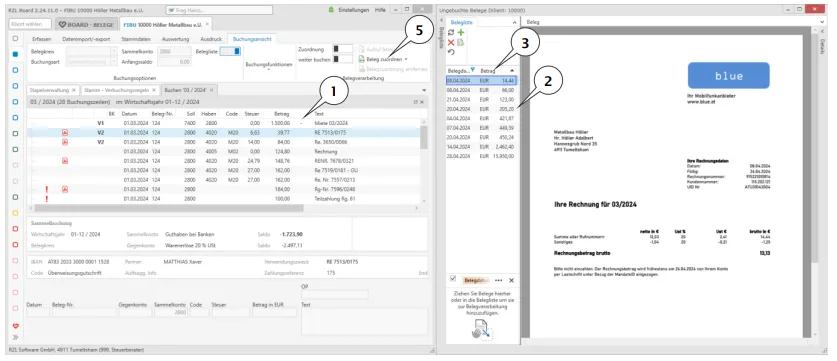This screenshot has width=837, height=361.
Task: Toggle the Zuordnung switch
Action: pyautogui.click(x=343, y=49)
